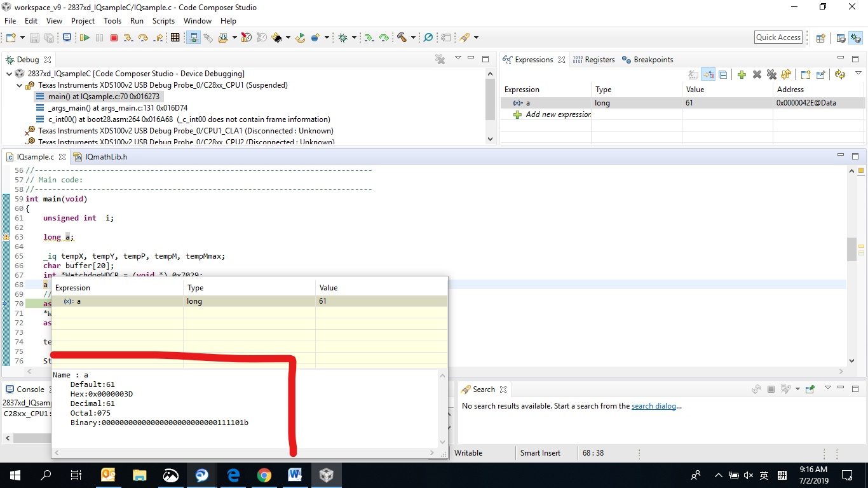
Task: Click the Remove Selected Expression X icon
Action: 757,74
